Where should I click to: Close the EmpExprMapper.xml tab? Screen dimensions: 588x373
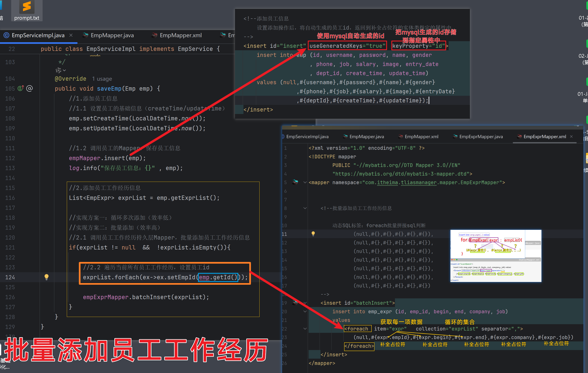[571, 137]
